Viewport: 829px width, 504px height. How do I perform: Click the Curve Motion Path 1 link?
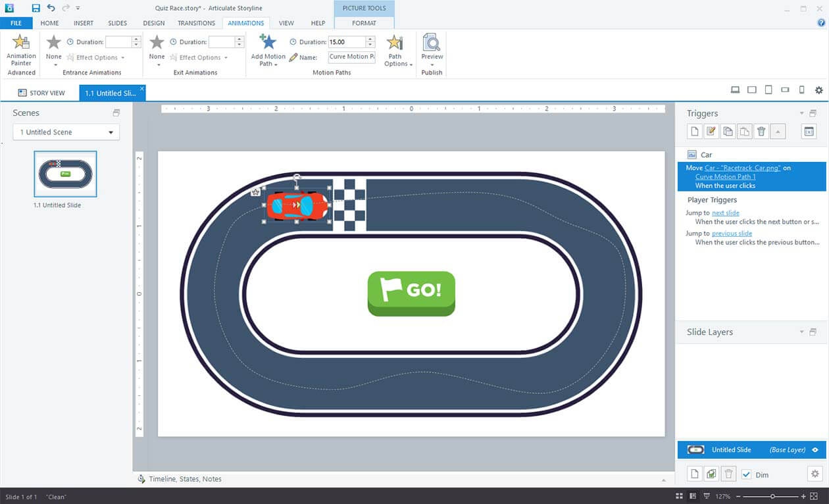tap(725, 177)
